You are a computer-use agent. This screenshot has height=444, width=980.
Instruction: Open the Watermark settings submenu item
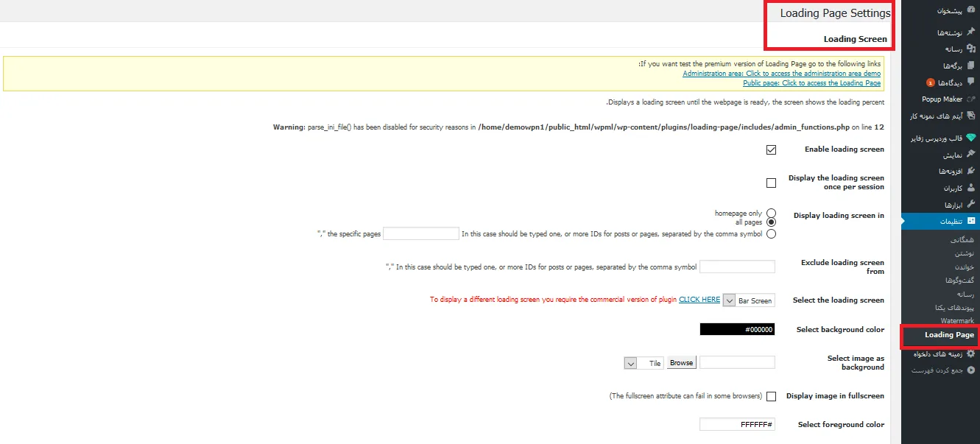pos(957,321)
